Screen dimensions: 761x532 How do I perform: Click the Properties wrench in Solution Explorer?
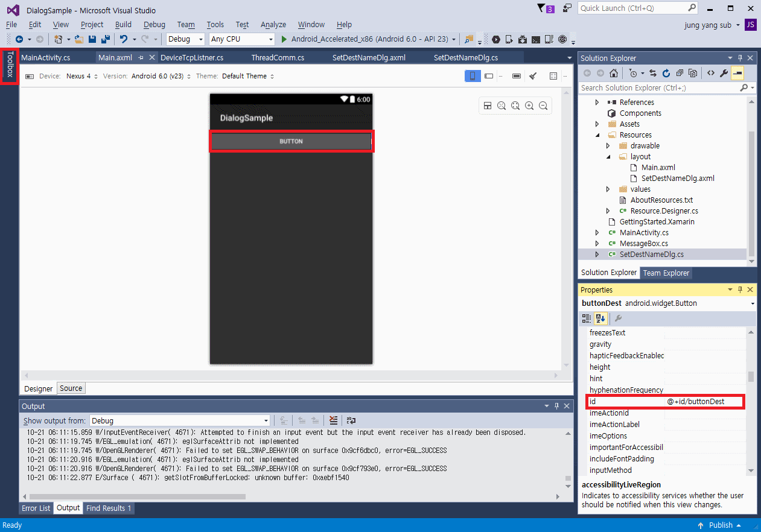(x=724, y=73)
